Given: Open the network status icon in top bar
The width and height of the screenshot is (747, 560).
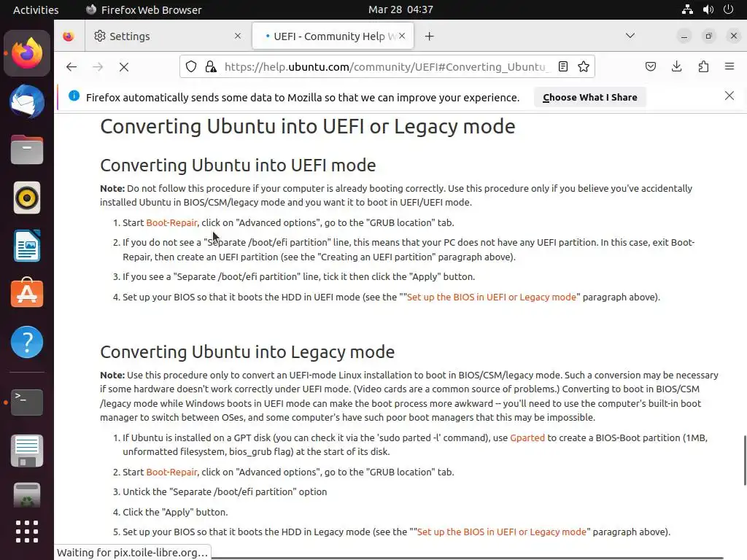Looking at the screenshot, I should tap(687, 9).
